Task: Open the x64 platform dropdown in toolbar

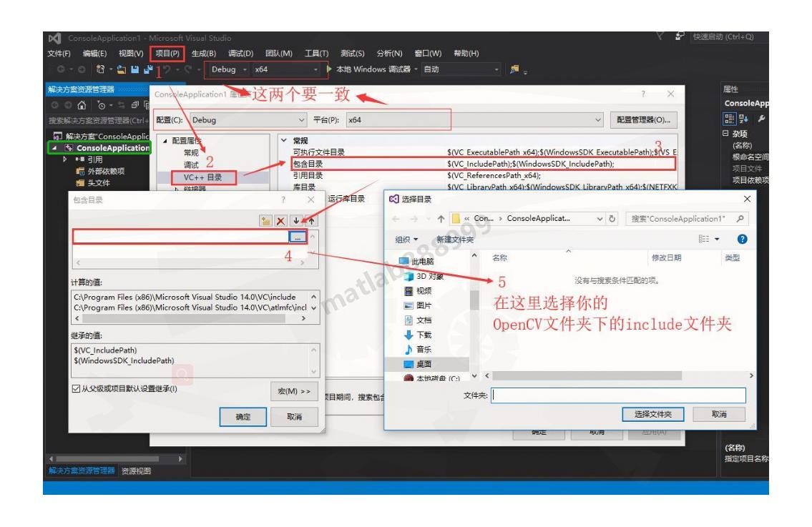Action: coord(286,69)
